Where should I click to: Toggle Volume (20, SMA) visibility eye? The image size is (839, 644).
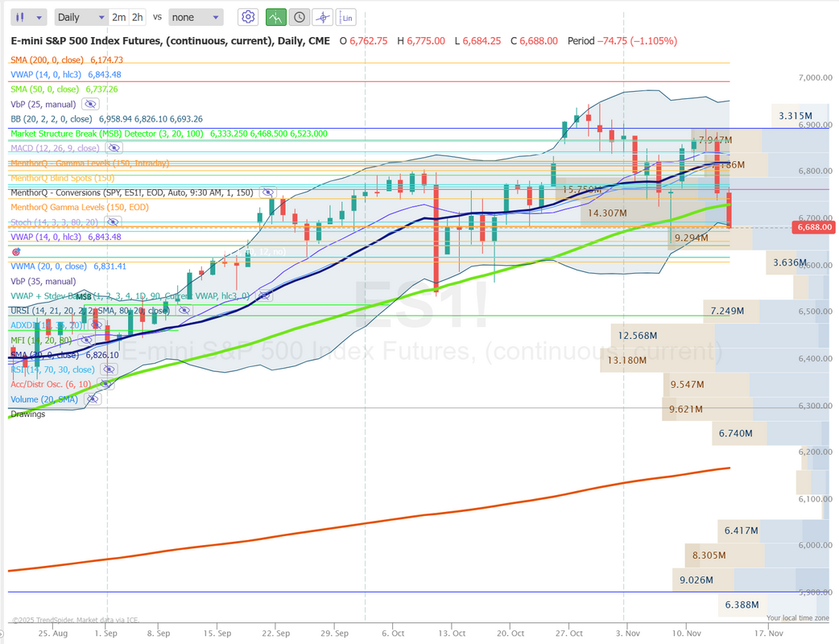click(x=93, y=399)
